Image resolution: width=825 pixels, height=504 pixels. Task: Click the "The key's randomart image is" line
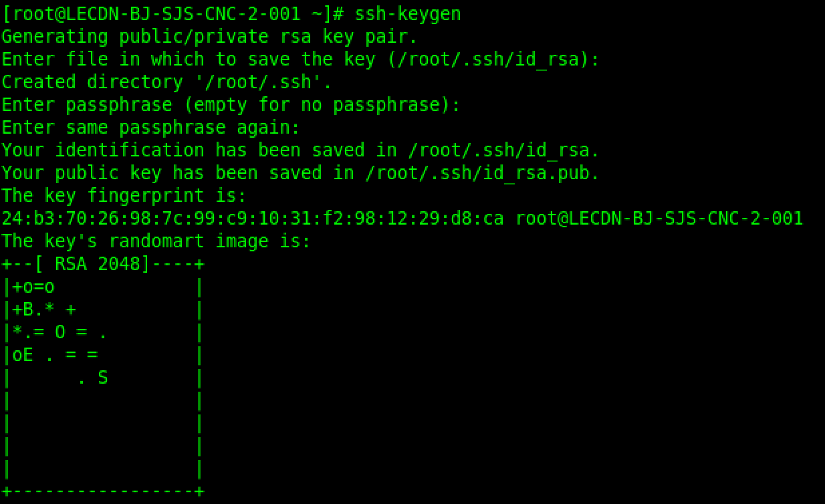(x=156, y=241)
